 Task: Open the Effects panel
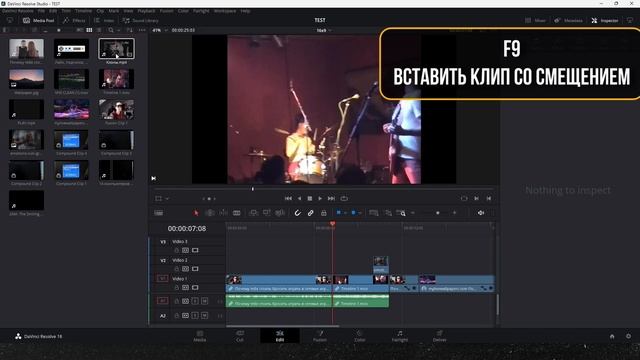click(x=74, y=20)
